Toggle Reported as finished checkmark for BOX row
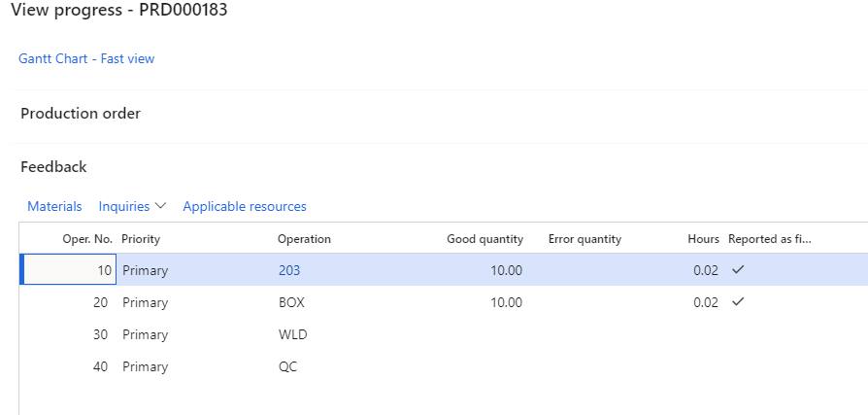This screenshot has width=868, height=415. click(x=737, y=302)
